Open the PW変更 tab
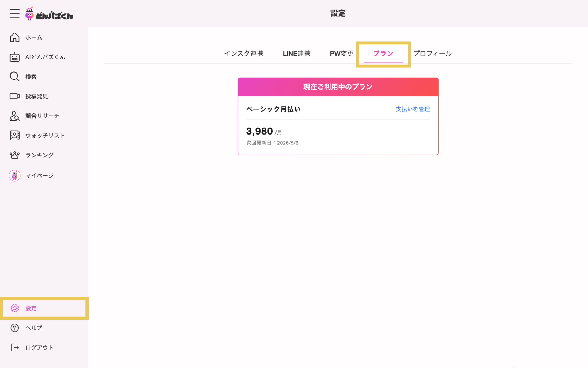588x368 pixels. coord(341,53)
